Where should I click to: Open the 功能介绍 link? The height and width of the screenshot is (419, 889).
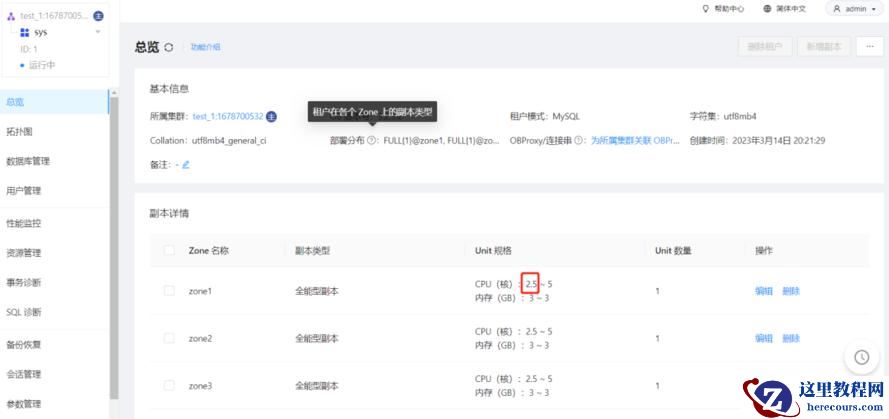pos(205,48)
